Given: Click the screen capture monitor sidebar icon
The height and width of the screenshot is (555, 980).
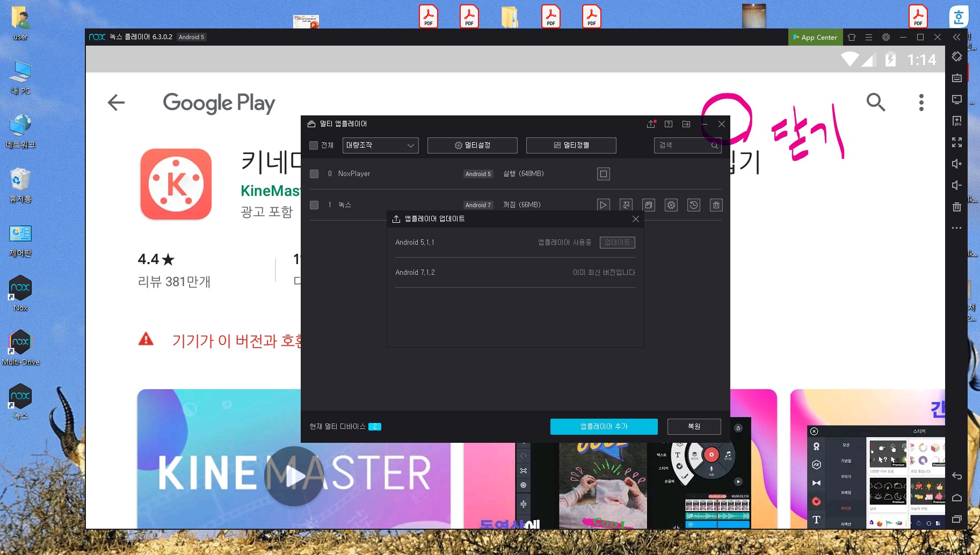Looking at the screenshot, I should coord(957,99).
